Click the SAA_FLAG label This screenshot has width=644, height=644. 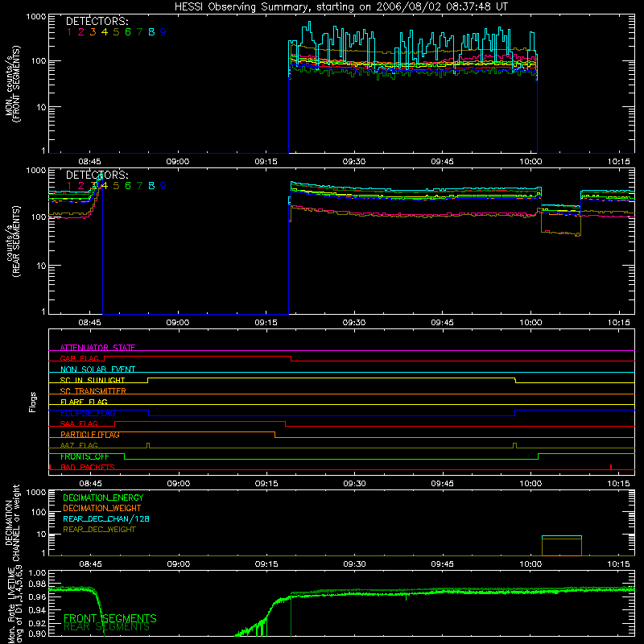79,423
